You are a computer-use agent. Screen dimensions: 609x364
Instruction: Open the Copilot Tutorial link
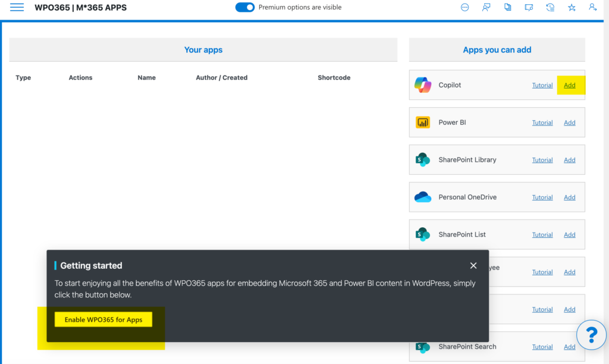[x=542, y=85]
